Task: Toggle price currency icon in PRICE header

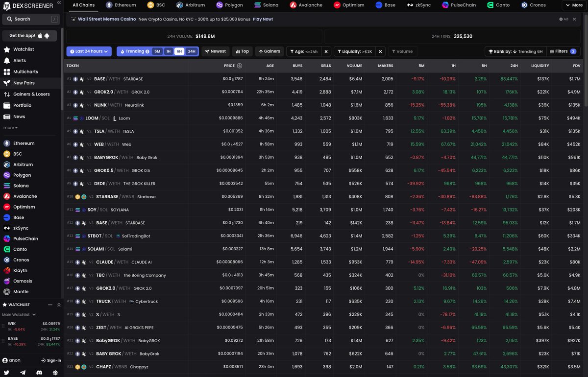Action: pos(240,66)
